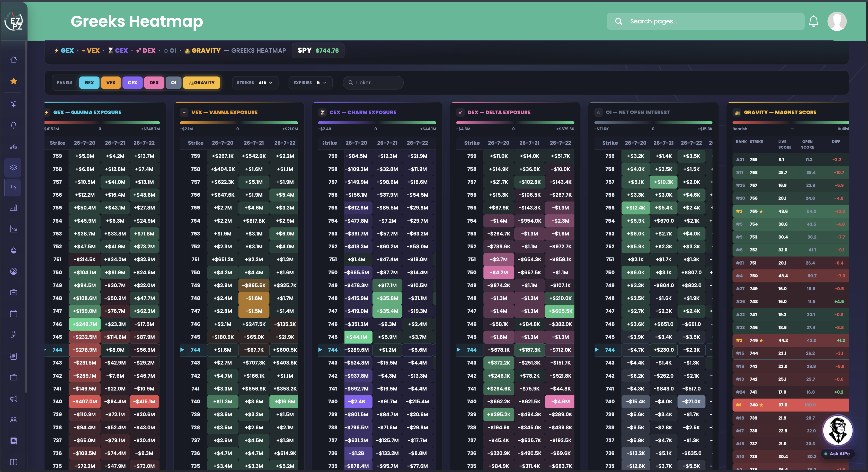
Task: Open the home icon in sidebar
Action: (13, 60)
